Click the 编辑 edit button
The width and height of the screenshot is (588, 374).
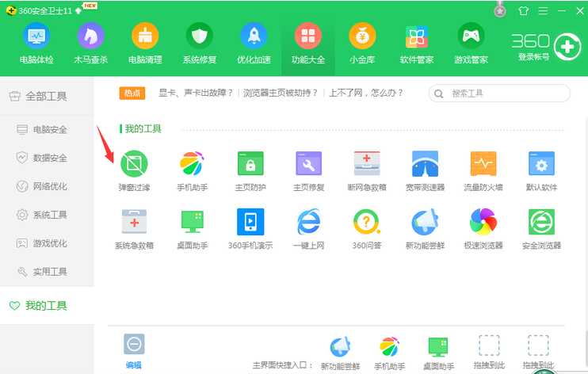(134, 351)
